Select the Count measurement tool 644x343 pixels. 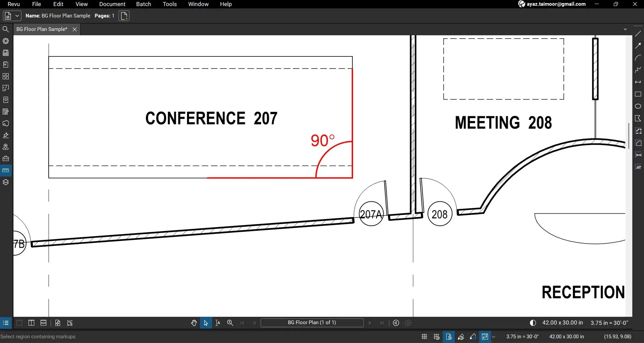click(638, 167)
